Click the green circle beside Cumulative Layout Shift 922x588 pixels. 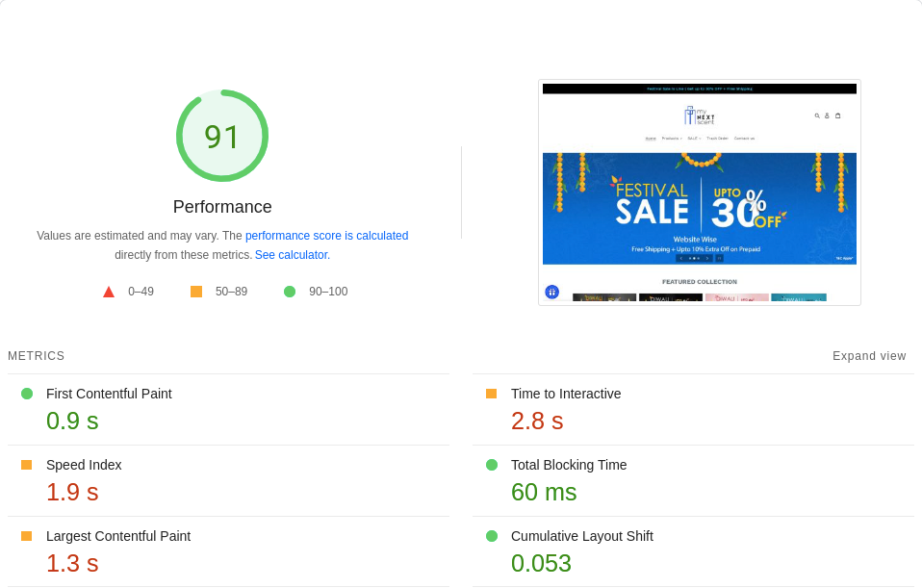pyautogui.click(x=492, y=536)
